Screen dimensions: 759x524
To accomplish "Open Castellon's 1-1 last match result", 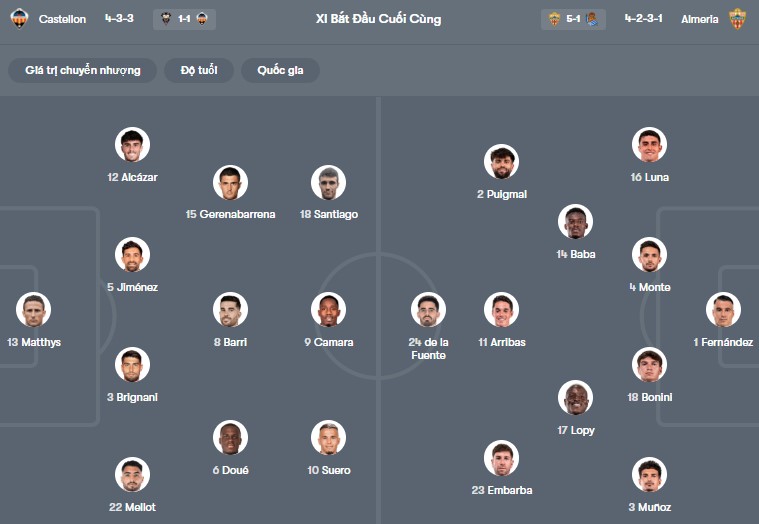I will point(185,19).
